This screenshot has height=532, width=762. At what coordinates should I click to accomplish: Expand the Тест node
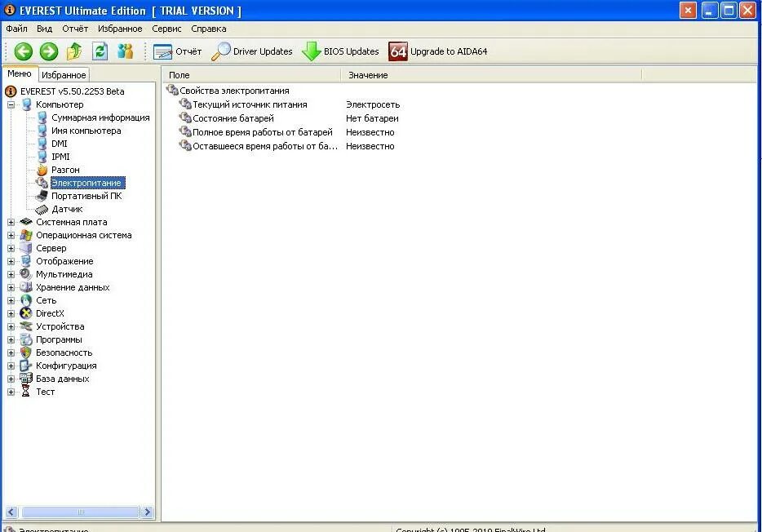pyautogui.click(x=11, y=392)
